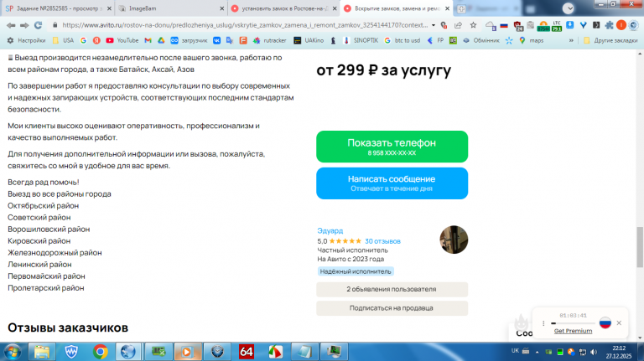Click the widget progress slider
The height and width of the screenshot is (361, 644).
click(x=573, y=323)
